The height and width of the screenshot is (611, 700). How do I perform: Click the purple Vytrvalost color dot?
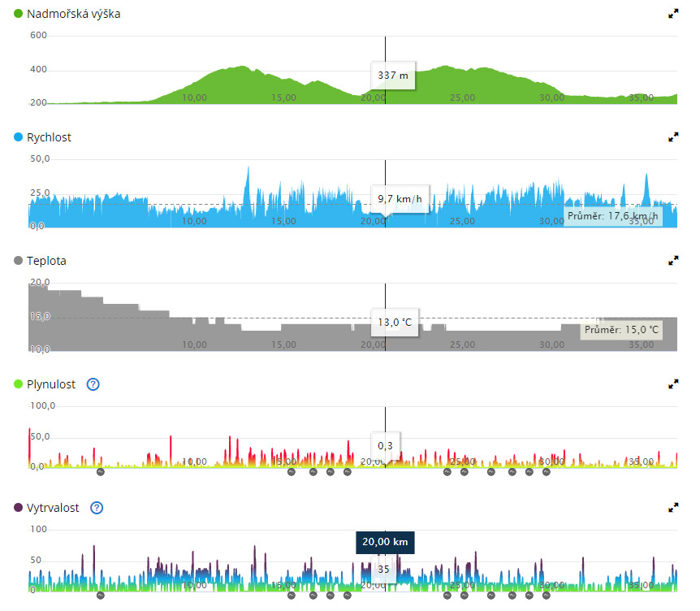click(x=19, y=508)
